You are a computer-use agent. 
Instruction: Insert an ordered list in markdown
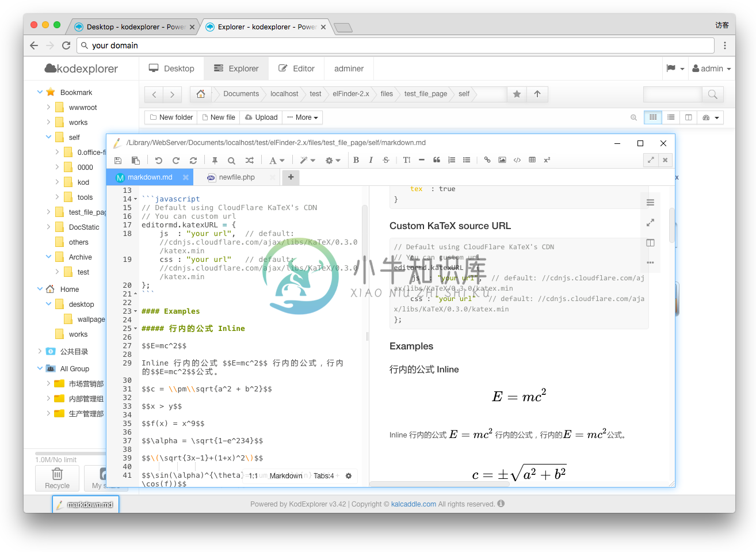pyautogui.click(x=452, y=160)
